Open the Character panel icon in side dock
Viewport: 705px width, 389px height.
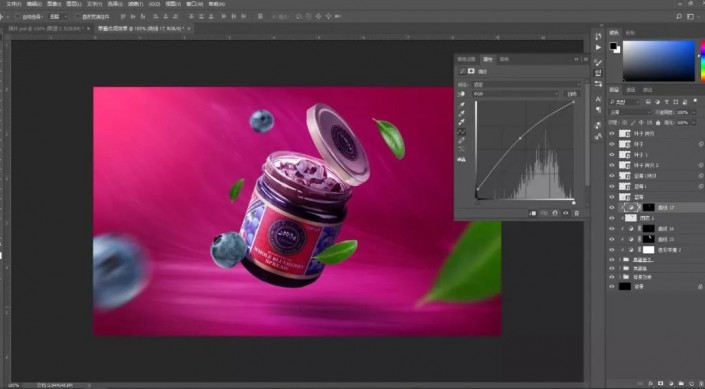point(598,99)
